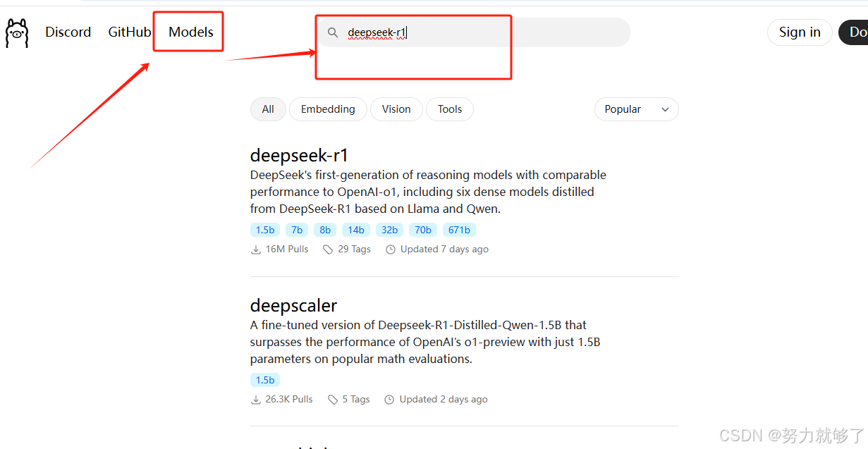The height and width of the screenshot is (449, 868).
Task: Click the search field containing deepseek-r1
Action: (x=473, y=32)
